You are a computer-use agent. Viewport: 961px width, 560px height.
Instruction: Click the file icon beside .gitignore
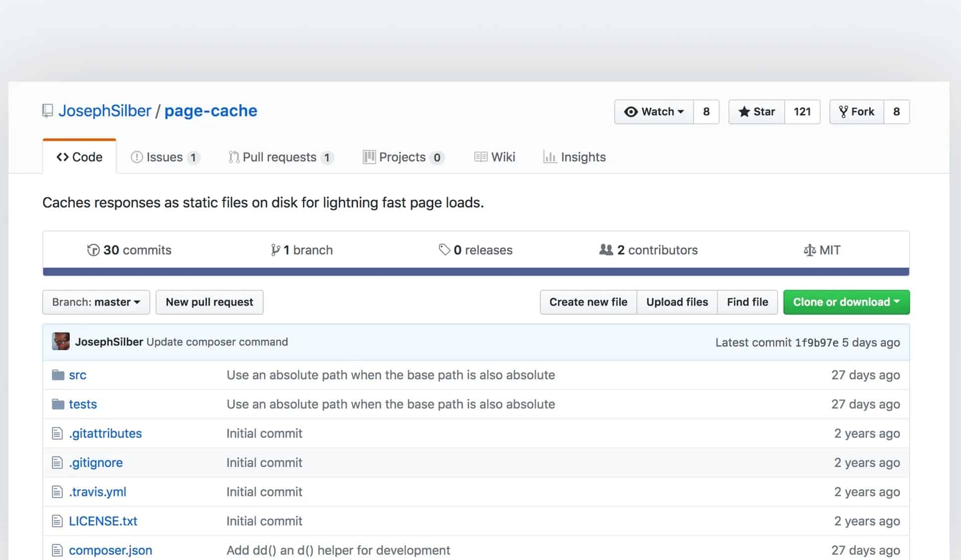tap(57, 463)
